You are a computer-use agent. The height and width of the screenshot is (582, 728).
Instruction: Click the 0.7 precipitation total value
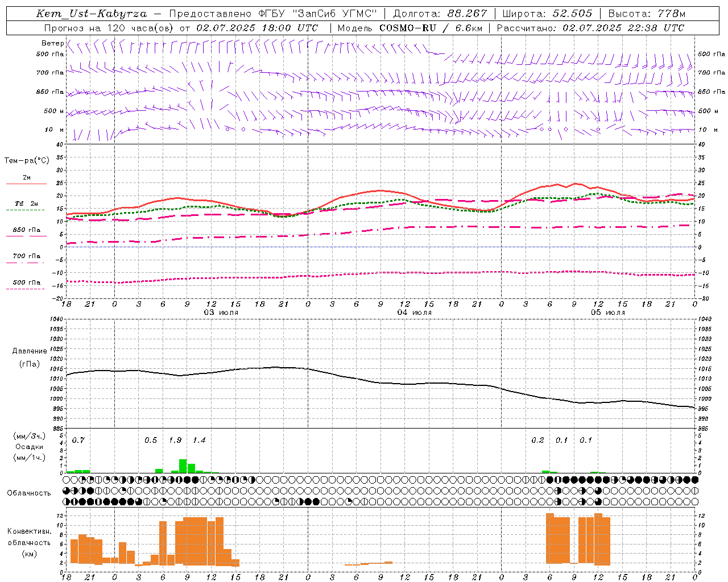point(78,440)
